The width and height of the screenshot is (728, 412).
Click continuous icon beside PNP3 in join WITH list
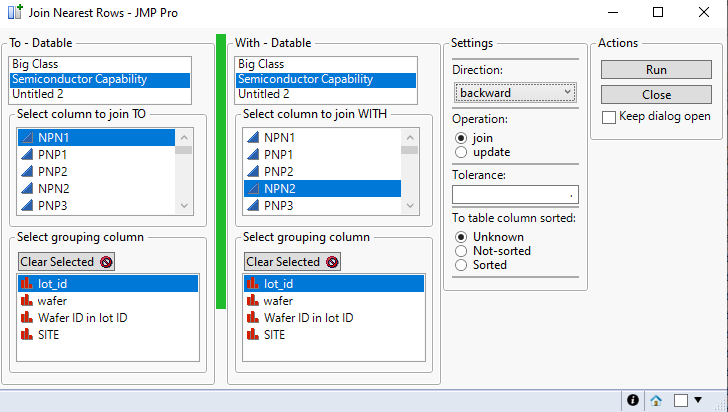252,206
